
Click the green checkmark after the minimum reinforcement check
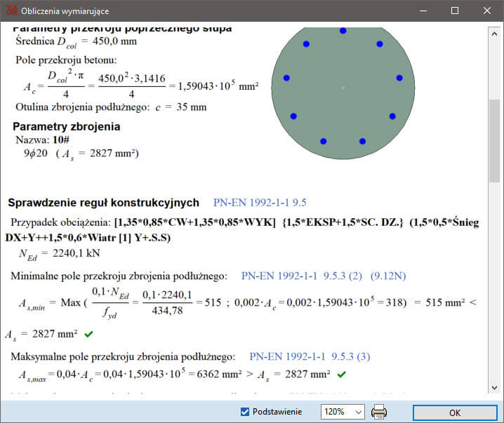coord(88,335)
